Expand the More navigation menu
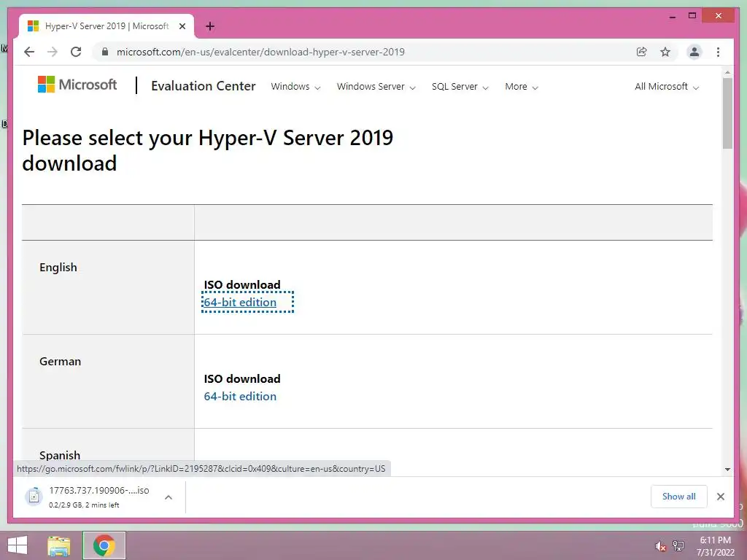The width and height of the screenshot is (747, 560). (x=521, y=87)
